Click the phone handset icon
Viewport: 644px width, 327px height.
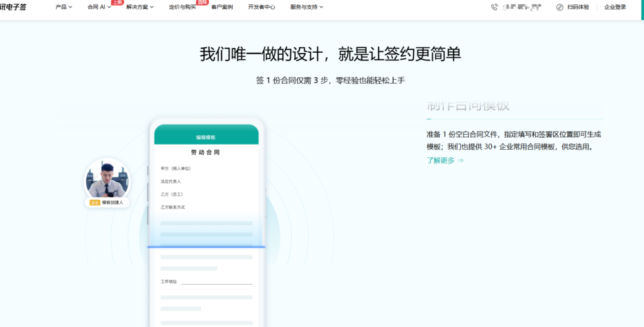(494, 7)
